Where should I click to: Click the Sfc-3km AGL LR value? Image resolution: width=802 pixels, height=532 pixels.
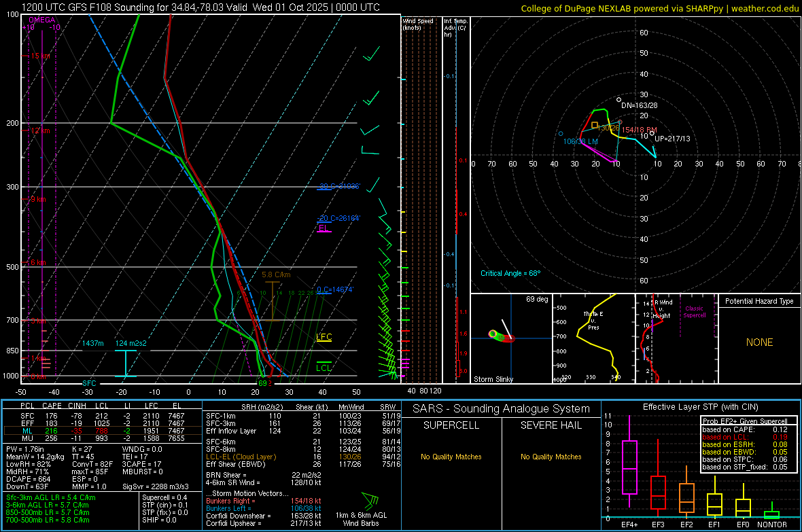tap(51, 497)
